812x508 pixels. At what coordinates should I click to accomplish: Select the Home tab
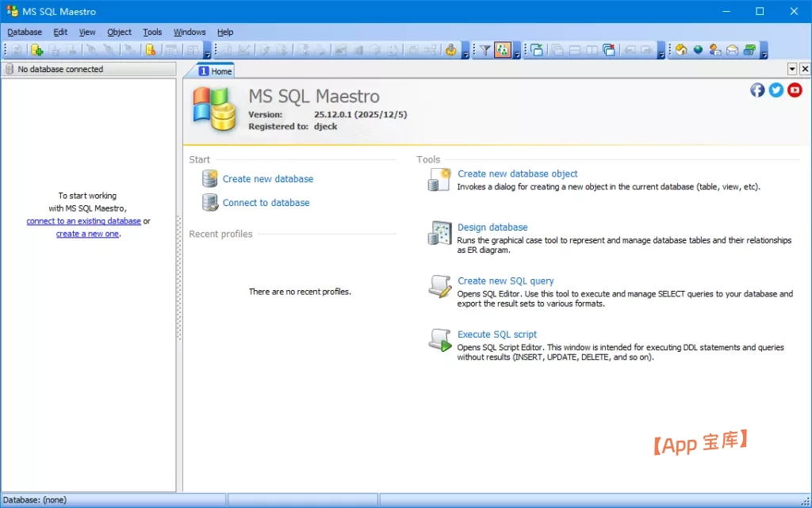(x=215, y=71)
